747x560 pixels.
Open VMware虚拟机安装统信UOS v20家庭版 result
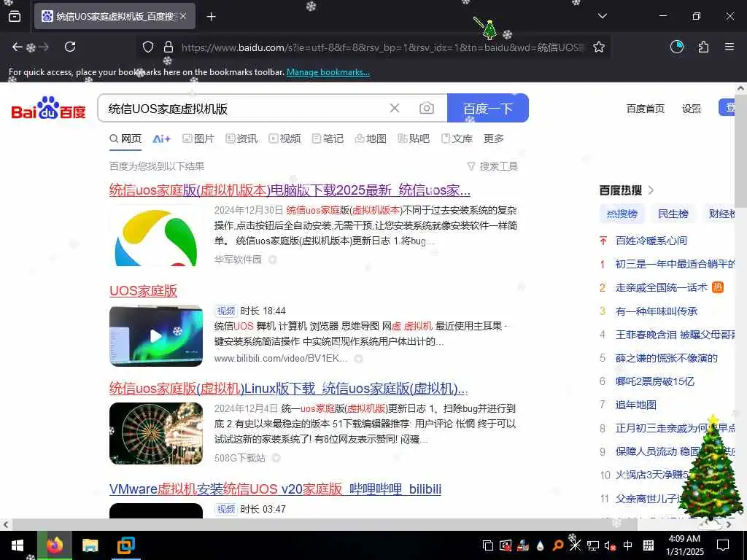click(x=275, y=489)
